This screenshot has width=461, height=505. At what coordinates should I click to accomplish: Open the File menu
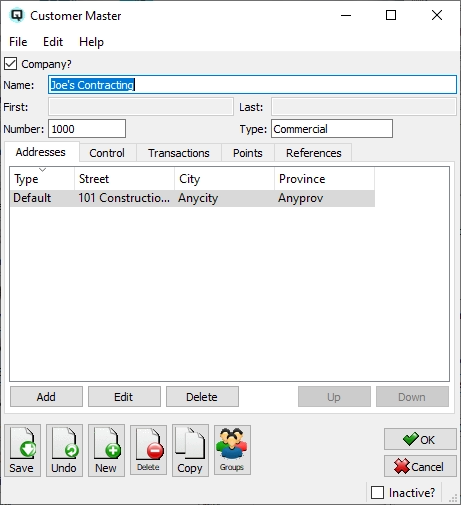click(18, 42)
